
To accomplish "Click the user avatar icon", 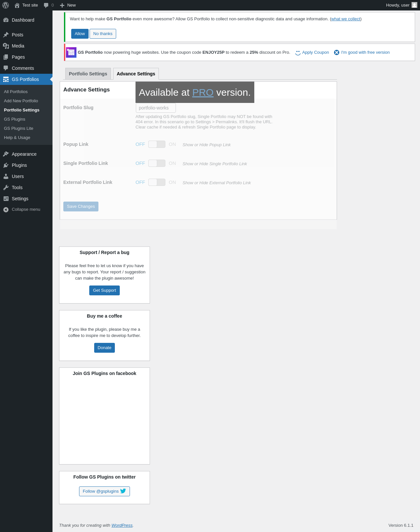I will [x=414, y=5].
